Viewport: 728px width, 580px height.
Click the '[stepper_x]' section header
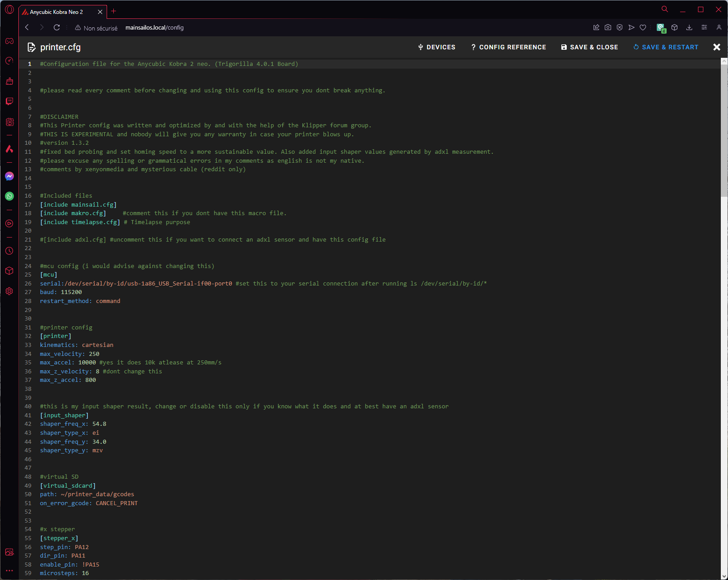[x=59, y=538]
